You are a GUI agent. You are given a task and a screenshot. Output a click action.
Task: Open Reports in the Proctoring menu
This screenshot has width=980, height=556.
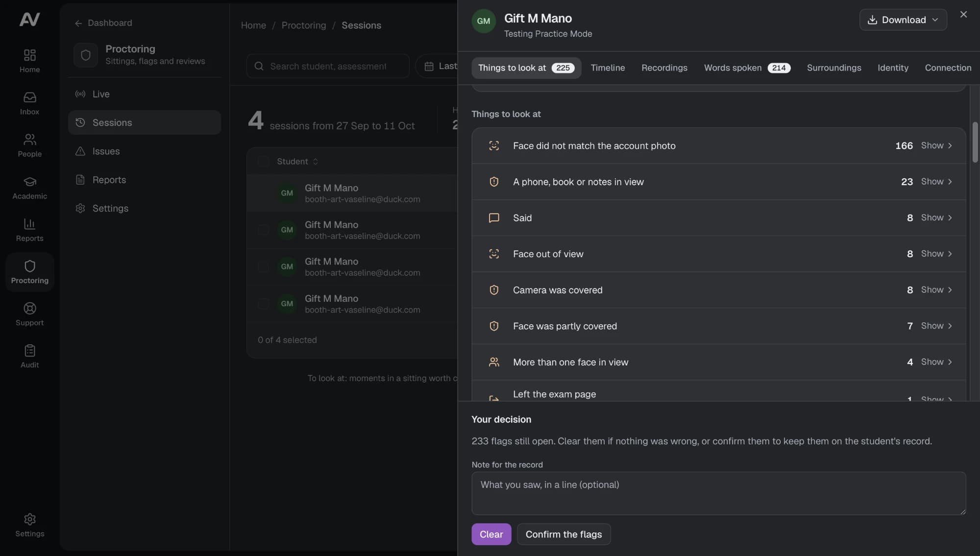144,180
